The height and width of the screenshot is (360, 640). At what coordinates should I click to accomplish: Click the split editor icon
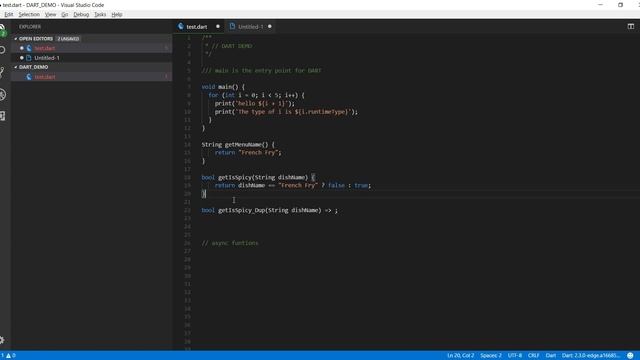[631, 27]
